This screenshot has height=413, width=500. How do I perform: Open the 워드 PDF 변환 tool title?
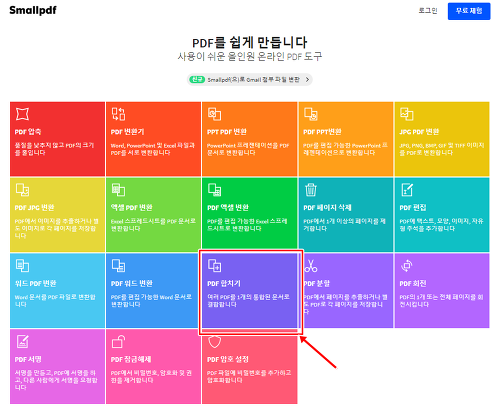35,284
